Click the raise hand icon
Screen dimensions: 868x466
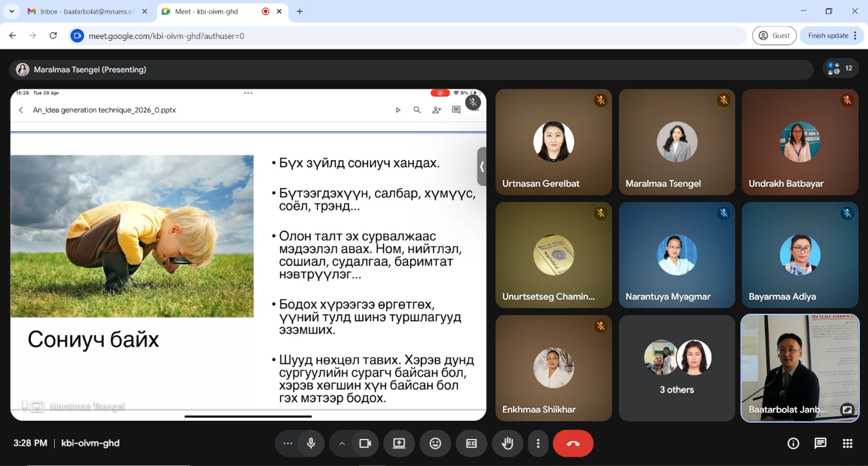coord(507,443)
